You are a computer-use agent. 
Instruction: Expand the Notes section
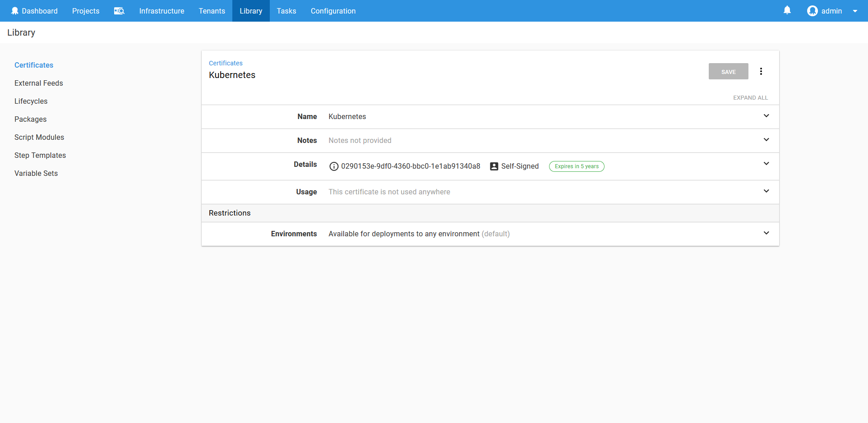[x=766, y=140]
